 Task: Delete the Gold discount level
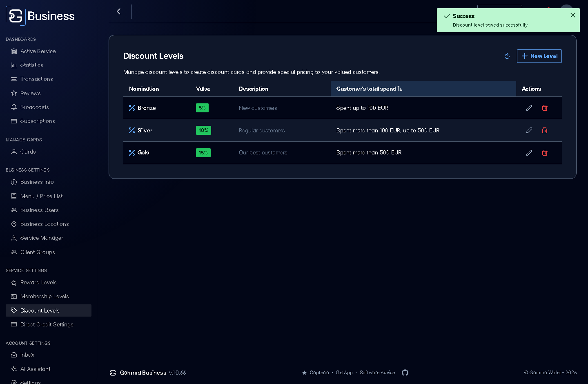(545, 153)
